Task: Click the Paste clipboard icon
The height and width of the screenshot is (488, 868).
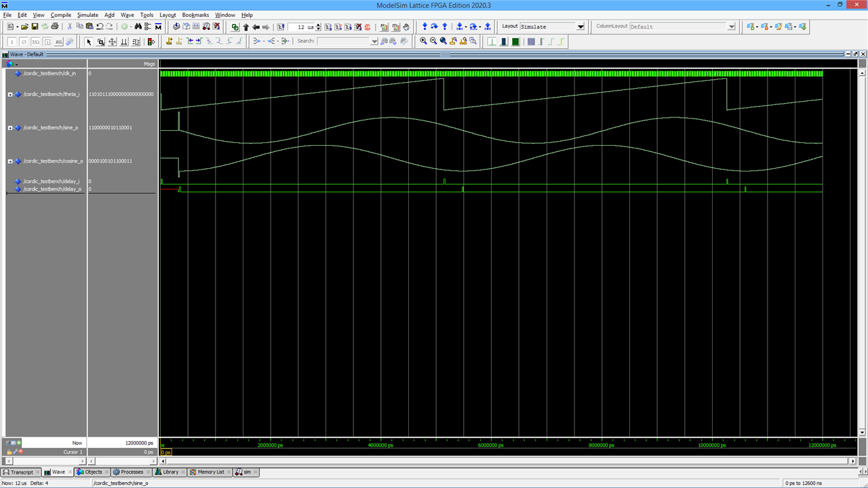Action: click(90, 26)
